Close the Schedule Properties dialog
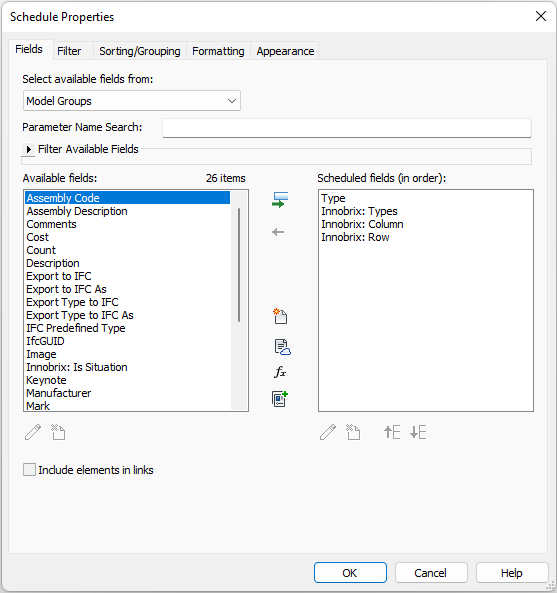Screen dimensions: 557x593 click(541, 16)
